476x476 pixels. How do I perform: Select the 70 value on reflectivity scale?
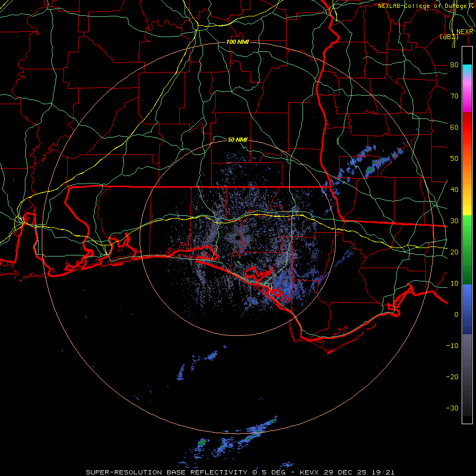point(454,96)
